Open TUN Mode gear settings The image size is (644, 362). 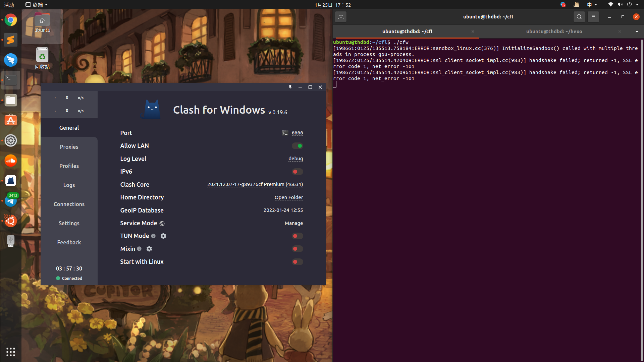click(163, 236)
